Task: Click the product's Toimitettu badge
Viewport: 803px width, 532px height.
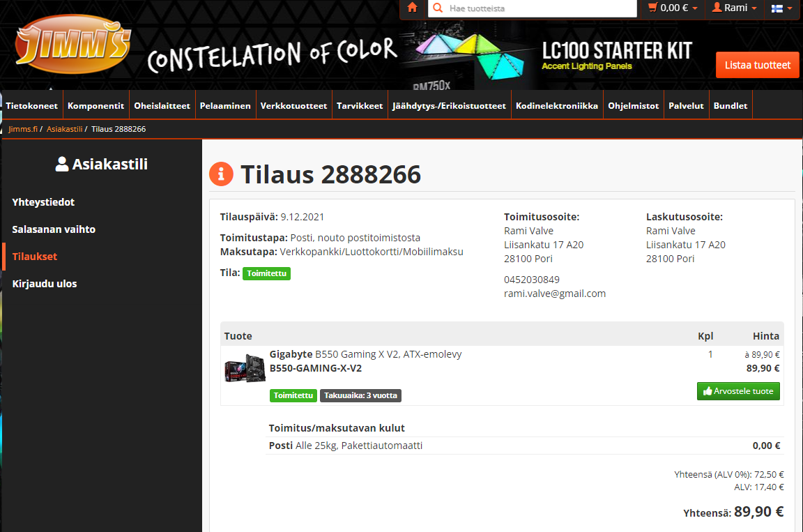Action: pyautogui.click(x=293, y=395)
